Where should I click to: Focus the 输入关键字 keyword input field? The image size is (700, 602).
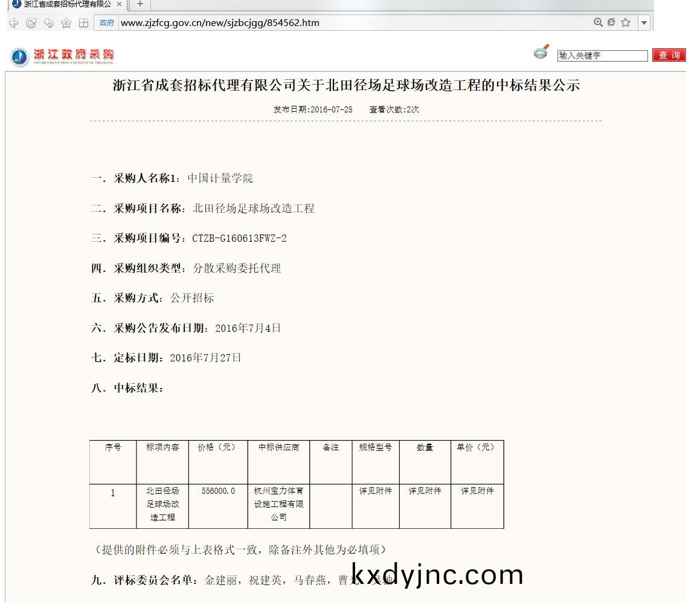tap(602, 56)
